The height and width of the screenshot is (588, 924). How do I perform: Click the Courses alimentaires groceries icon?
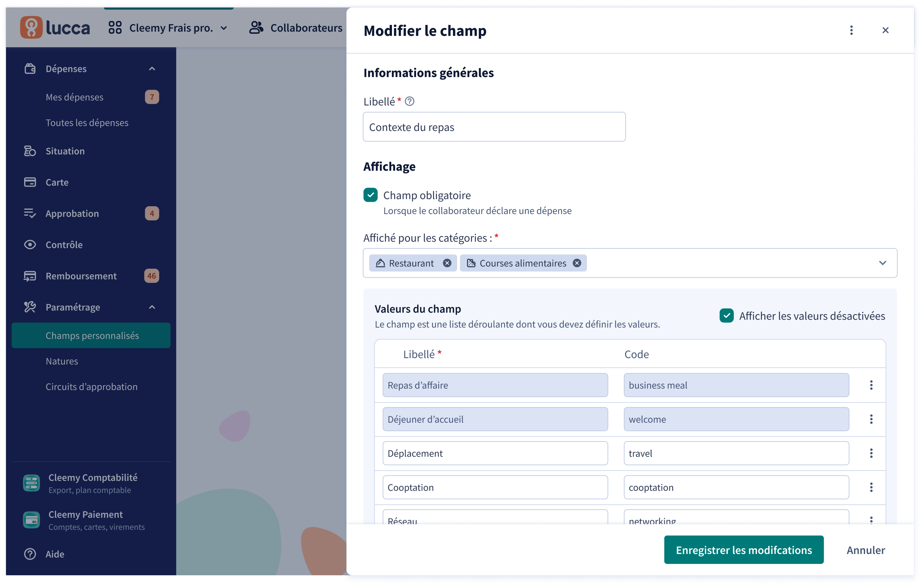(471, 263)
